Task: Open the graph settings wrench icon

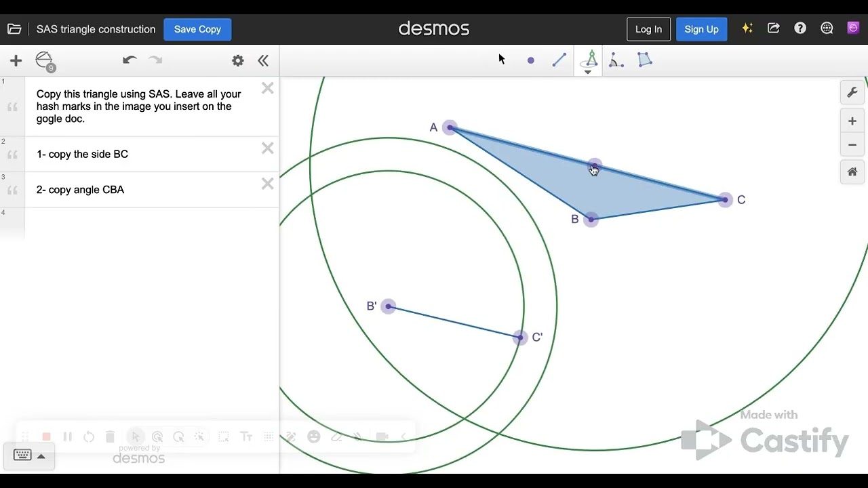Action: click(x=852, y=92)
